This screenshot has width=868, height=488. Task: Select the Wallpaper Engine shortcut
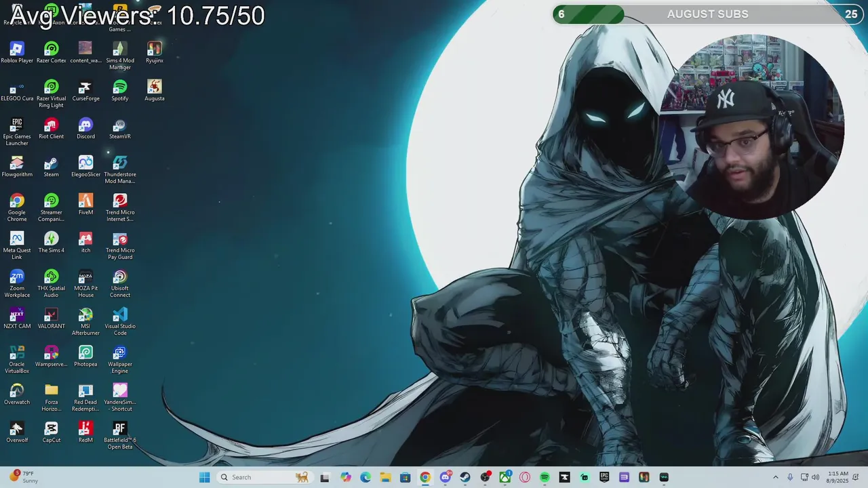pos(119,359)
